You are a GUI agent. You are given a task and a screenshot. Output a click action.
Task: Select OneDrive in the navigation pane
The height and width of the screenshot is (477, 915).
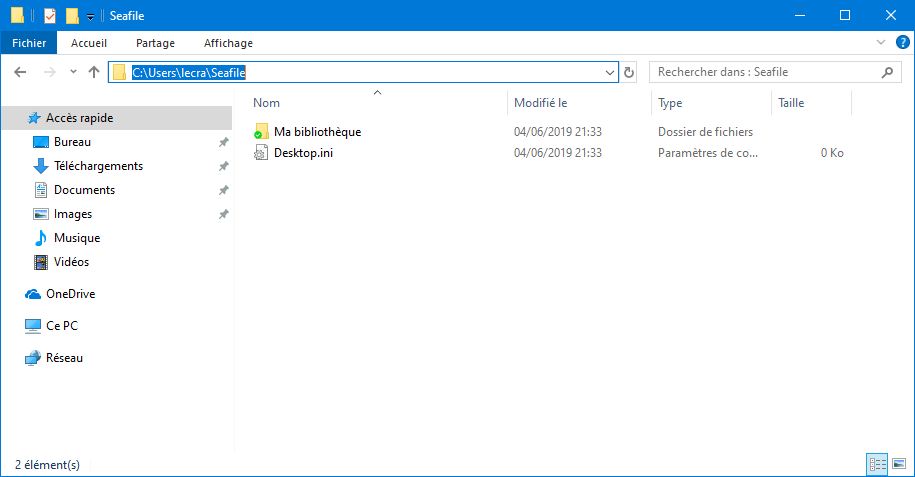[x=71, y=294]
